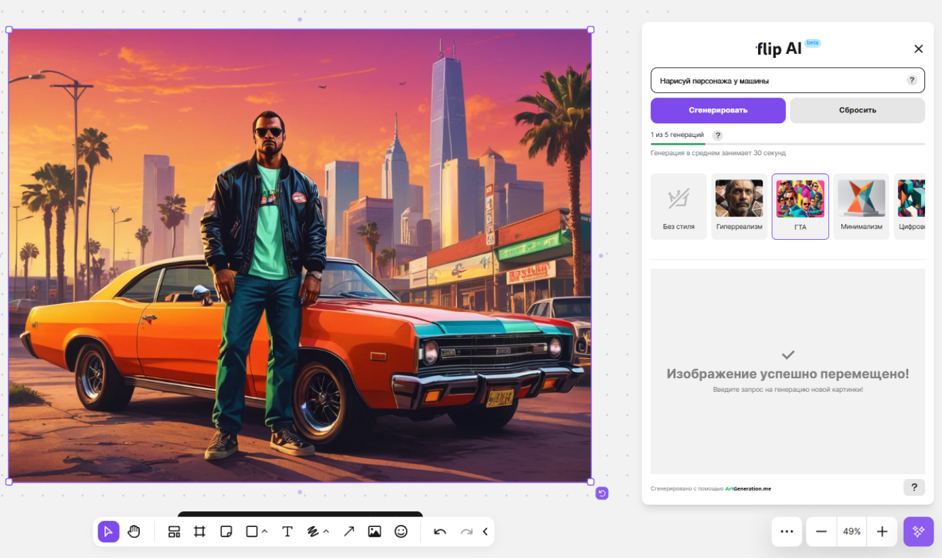Viewport: 942px width, 560px height.
Task: Choose the 'Минимализм' style
Action: point(861,207)
